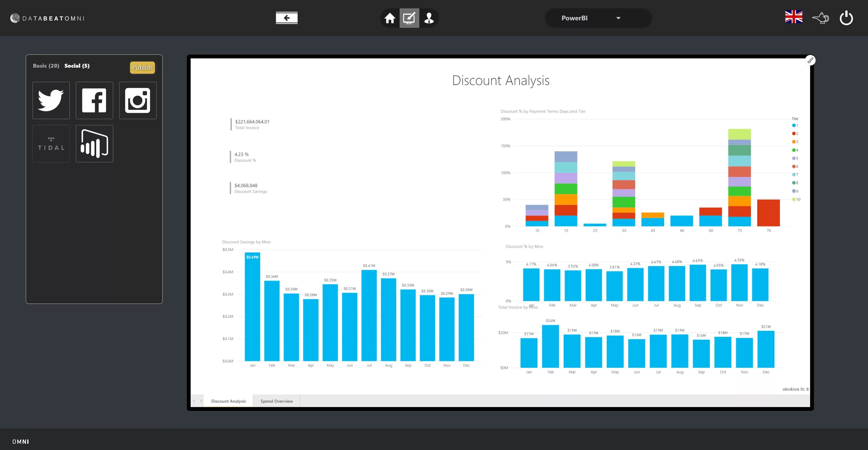The image size is (868, 450).
Task: Select Social tab filter option
Action: [76, 65]
